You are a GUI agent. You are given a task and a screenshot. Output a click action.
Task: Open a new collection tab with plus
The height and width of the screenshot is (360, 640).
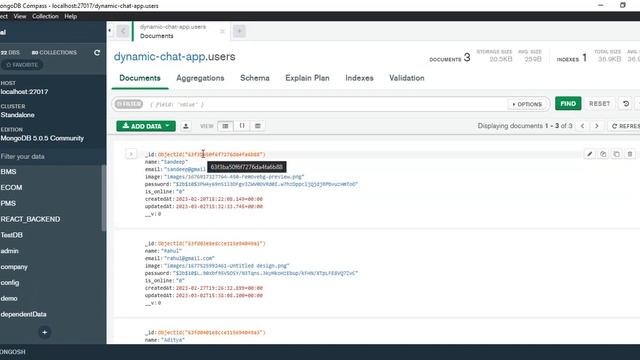coord(239,31)
